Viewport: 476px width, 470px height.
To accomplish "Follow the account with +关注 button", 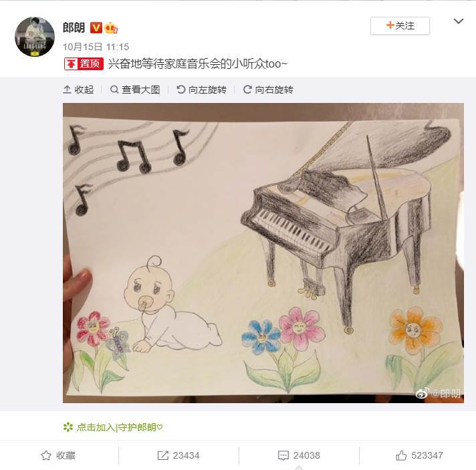I will (x=400, y=25).
